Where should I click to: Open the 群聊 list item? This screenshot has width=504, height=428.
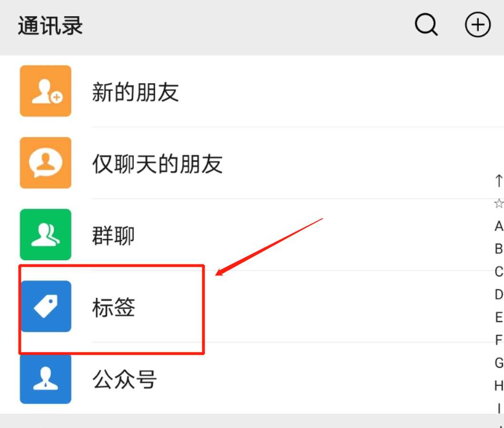point(252,234)
